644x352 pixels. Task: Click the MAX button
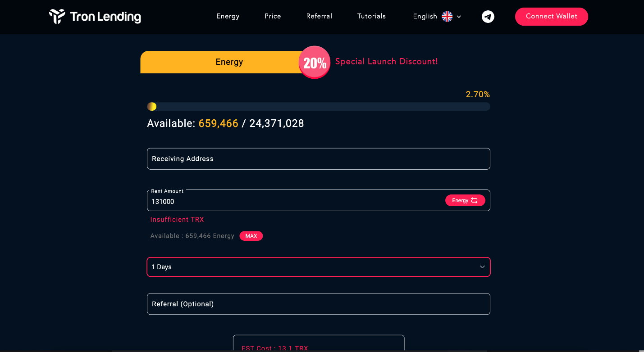click(x=251, y=236)
